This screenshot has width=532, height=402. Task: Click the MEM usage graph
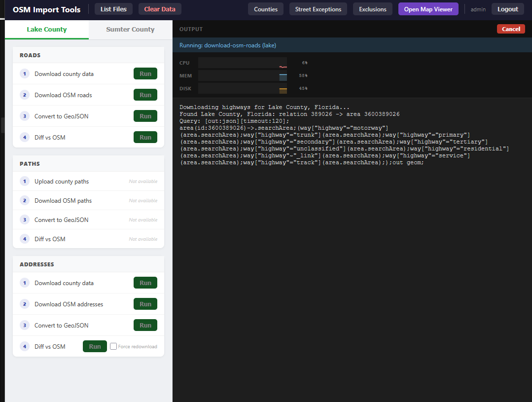coord(243,76)
